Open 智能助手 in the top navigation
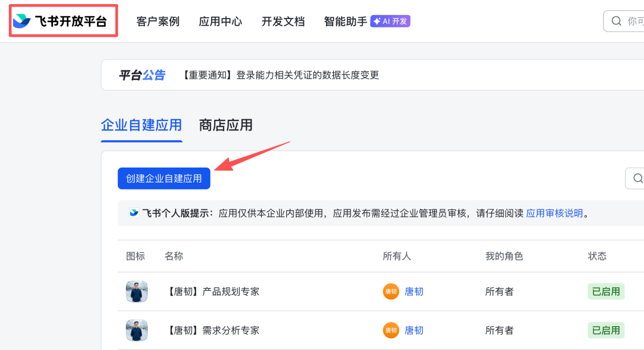644x350 pixels. (345, 20)
